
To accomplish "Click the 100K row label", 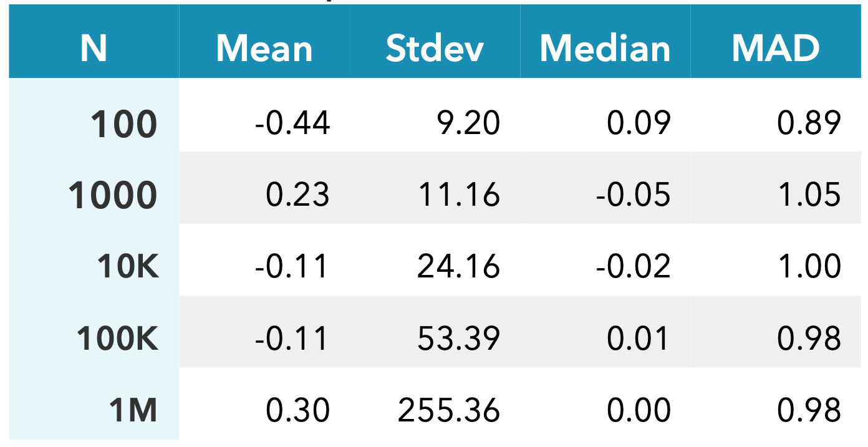I will coord(117,339).
